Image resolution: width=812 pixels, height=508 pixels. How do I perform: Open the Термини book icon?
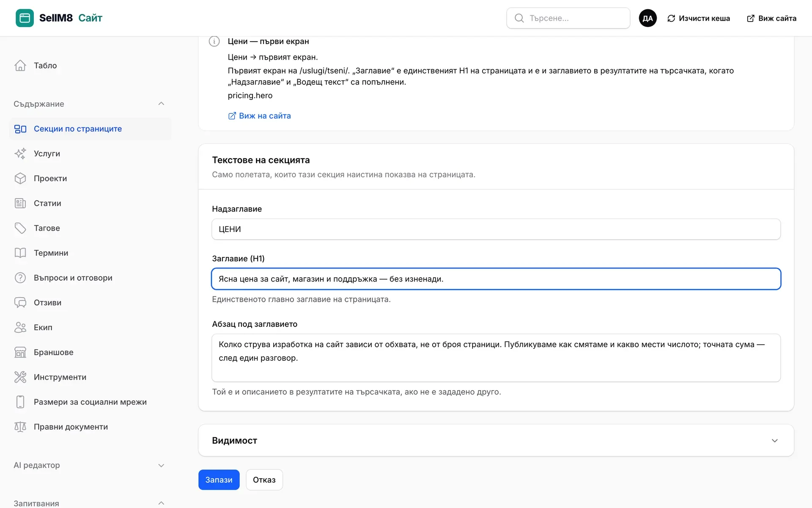pyautogui.click(x=20, y=253)
